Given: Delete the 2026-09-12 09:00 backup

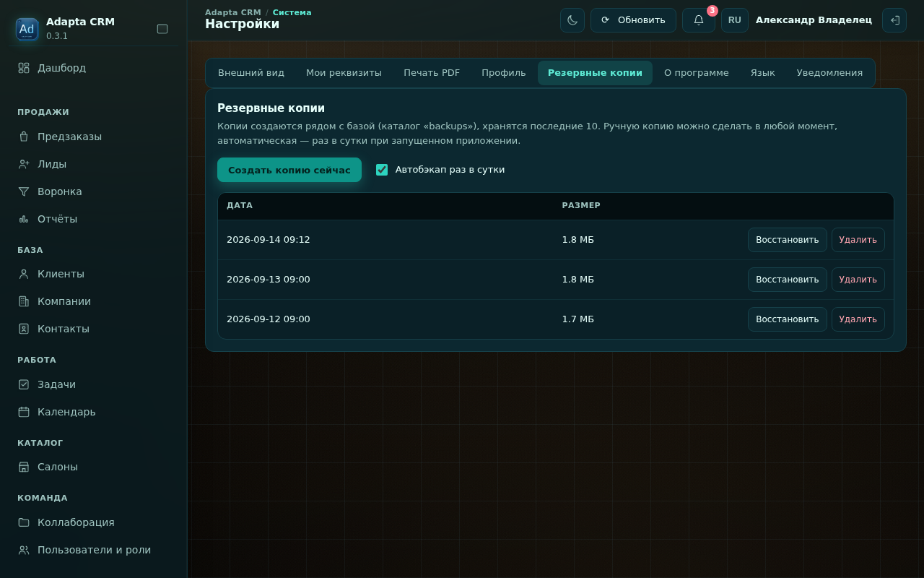Looking at the screenshot, I should click(x=858, y=319).
